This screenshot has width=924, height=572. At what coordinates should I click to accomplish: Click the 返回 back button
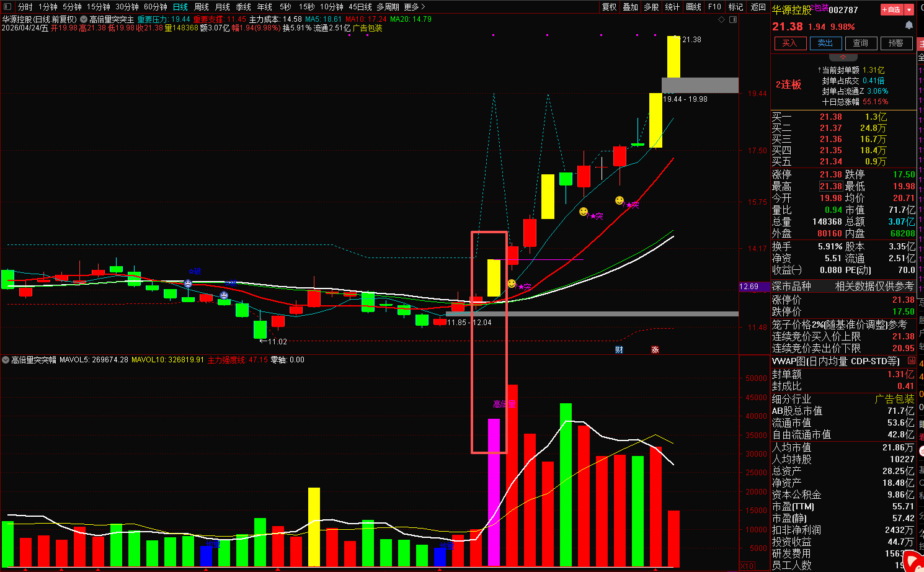[758, 7]
